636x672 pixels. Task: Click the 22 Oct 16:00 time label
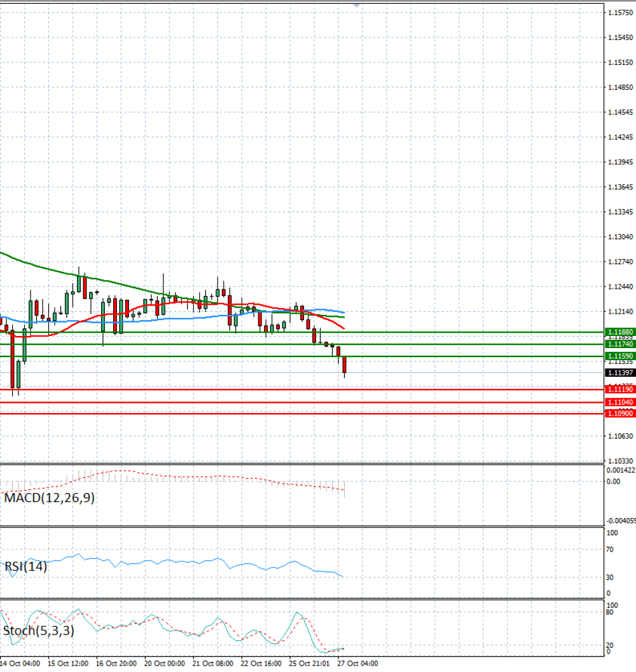pyautogui.click(x=261, y=664)
